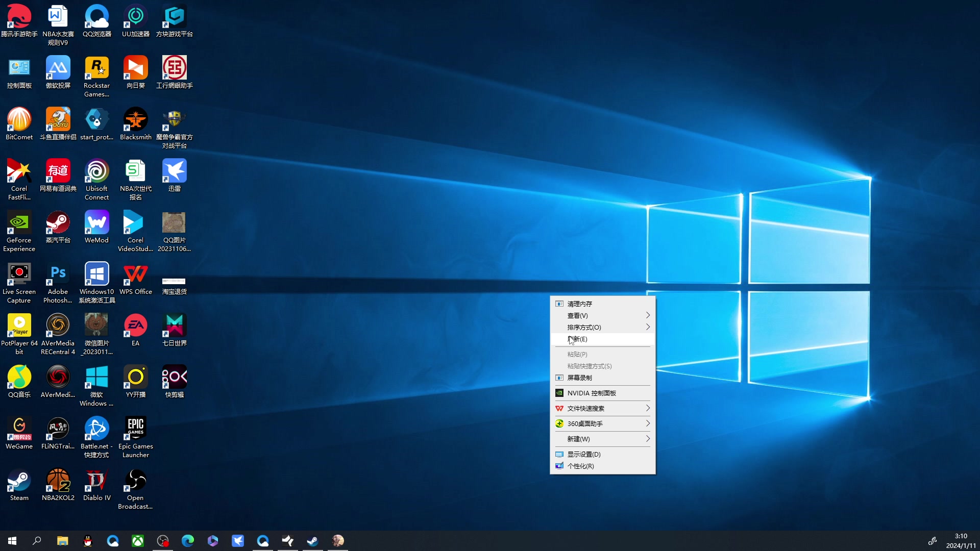
Task: Open NVIDIA 控制面板 from context menu
Action: pos(602,393)
